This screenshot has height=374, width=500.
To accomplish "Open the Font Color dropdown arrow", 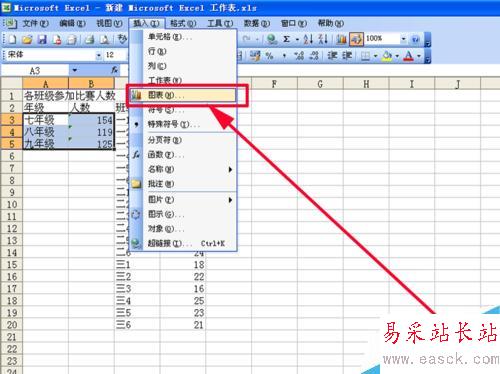I will coord(419,56).
